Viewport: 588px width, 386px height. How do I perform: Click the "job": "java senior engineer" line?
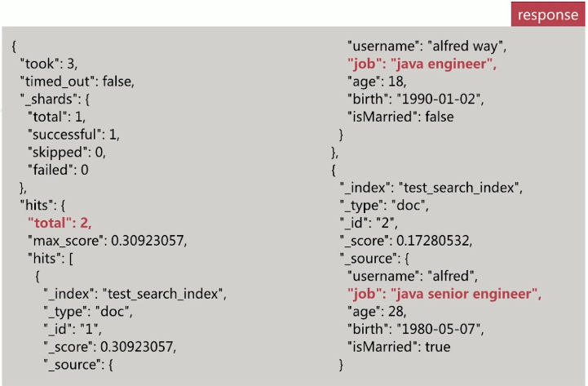click(444, 294)
